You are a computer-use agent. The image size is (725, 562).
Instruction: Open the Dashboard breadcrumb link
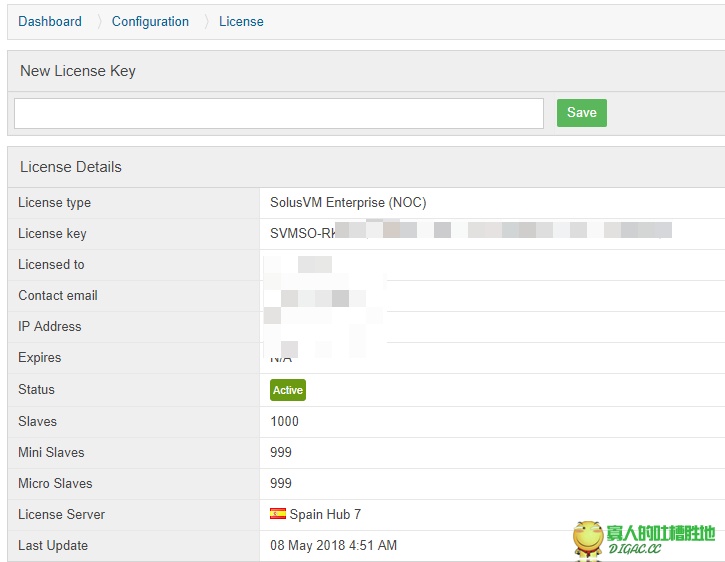(50, 21)
